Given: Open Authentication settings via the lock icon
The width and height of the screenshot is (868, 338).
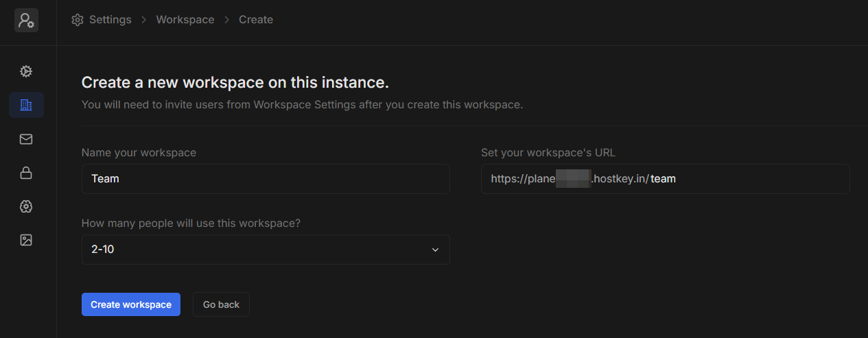Looking at the screenshot, I should pos(26,173).
